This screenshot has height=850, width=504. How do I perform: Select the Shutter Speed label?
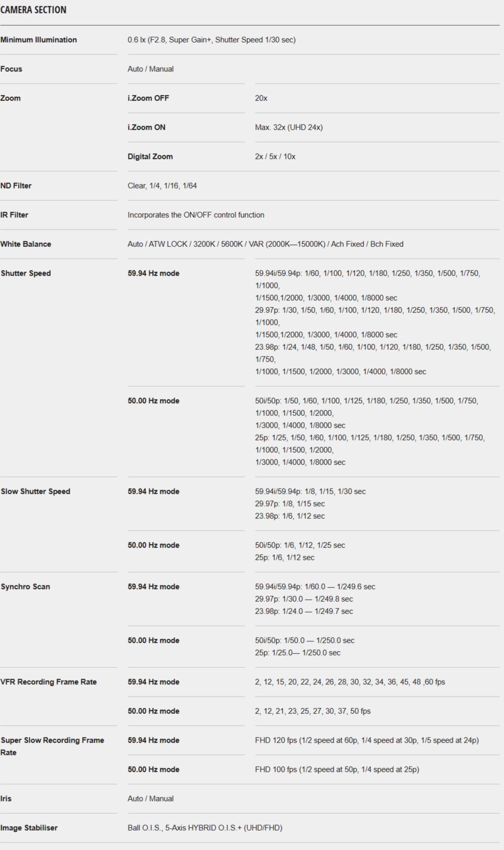coord(26,273)
